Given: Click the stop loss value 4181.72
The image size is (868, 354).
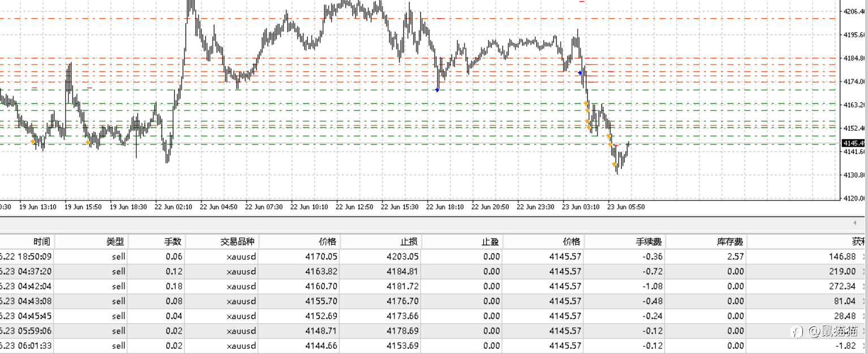Looking at the screenshot, I should coord(403,286).
